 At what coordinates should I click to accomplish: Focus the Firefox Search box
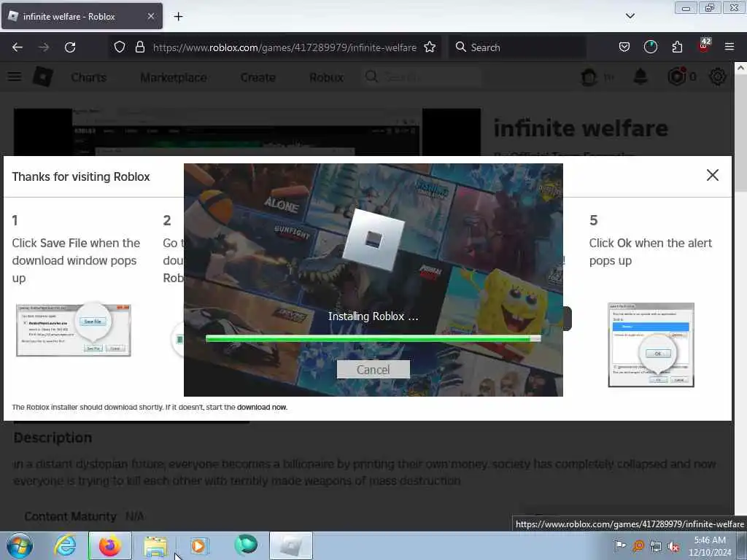coord(517,47)
